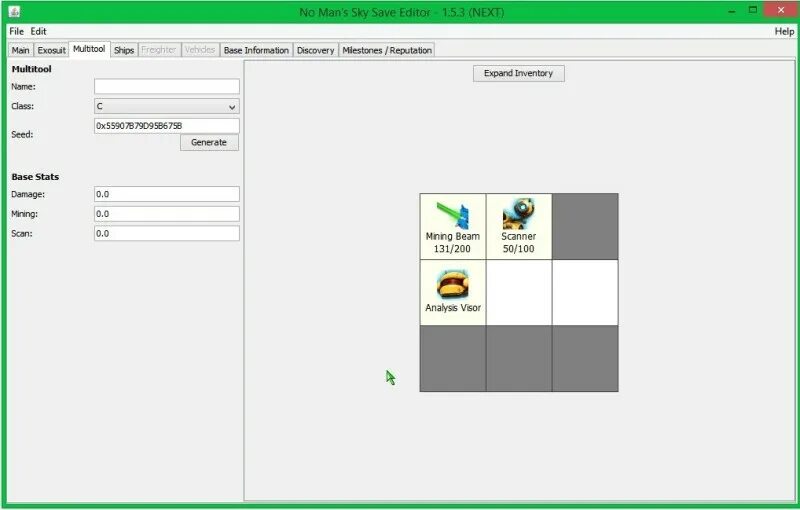Image resolution: width=800 pixels, height=510 pixels.
Task: Click the Scanner 50/100 charge text
Action: 518,249
